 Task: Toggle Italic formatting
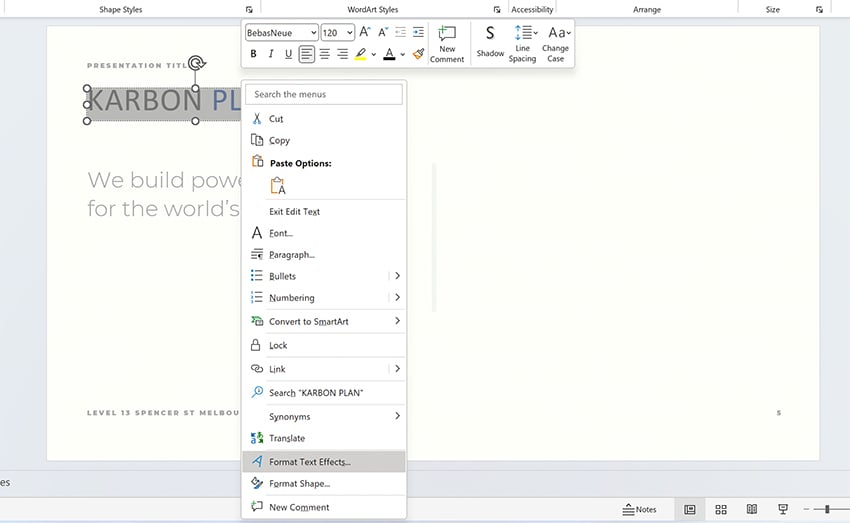(x=271, y=54)
